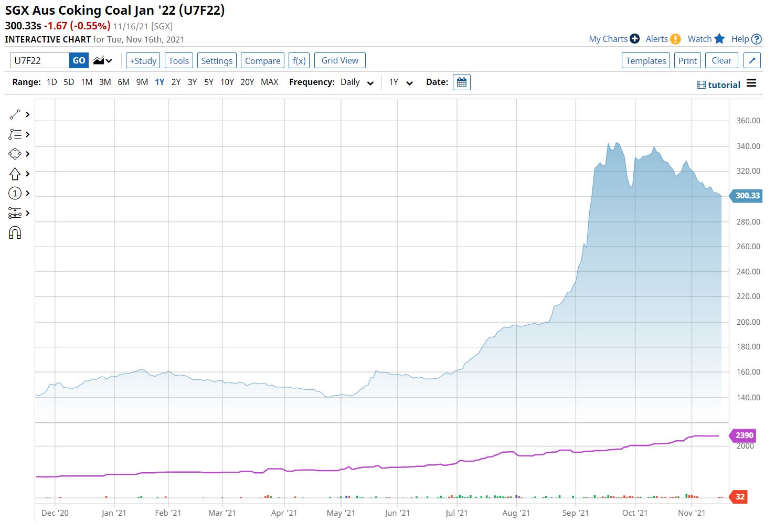Open the chart type dropdown
This screenshot has height=532, width=775.
(103, 61)
